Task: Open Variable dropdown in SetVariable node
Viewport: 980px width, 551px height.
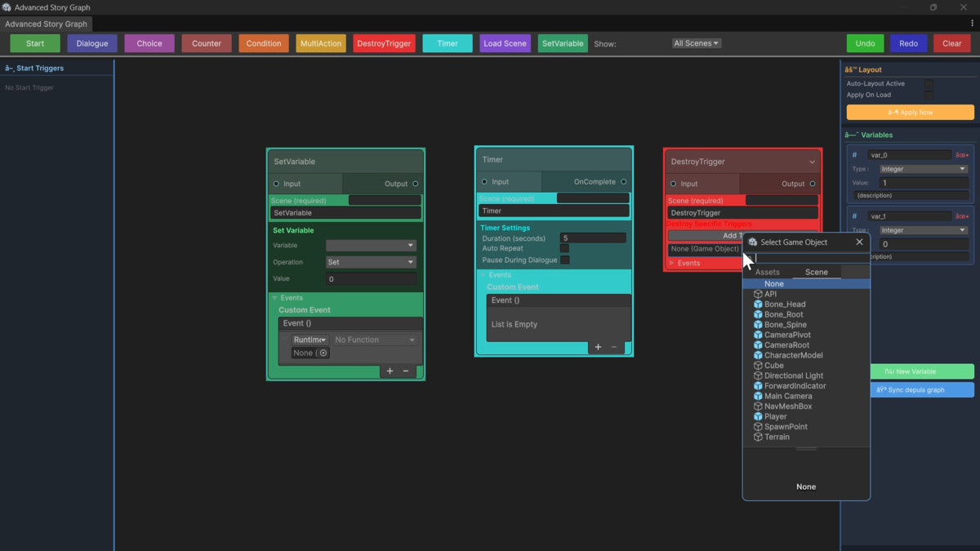Action: point(371,245)
